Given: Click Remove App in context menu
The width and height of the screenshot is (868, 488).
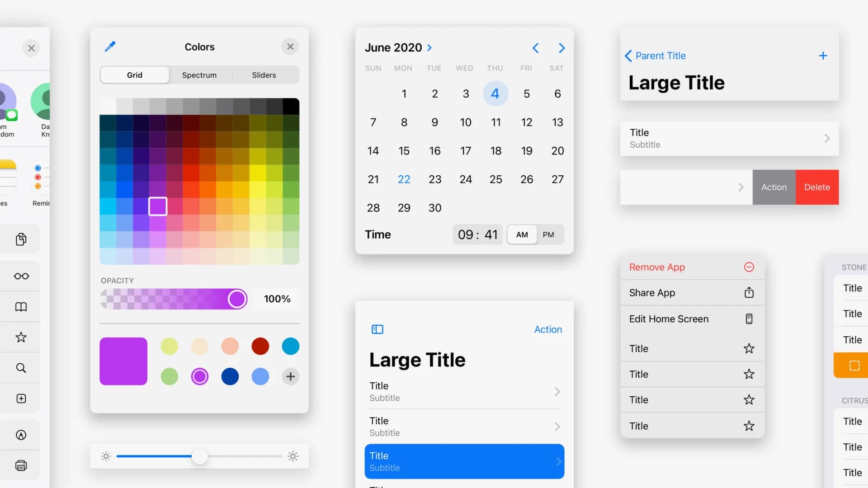Looking at the screenshot, I should [657, 267].
